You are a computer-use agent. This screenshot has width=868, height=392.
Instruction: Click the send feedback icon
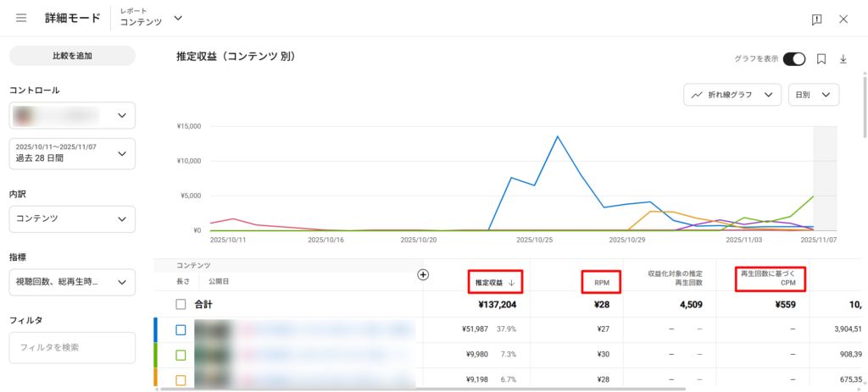pos(816,19)
